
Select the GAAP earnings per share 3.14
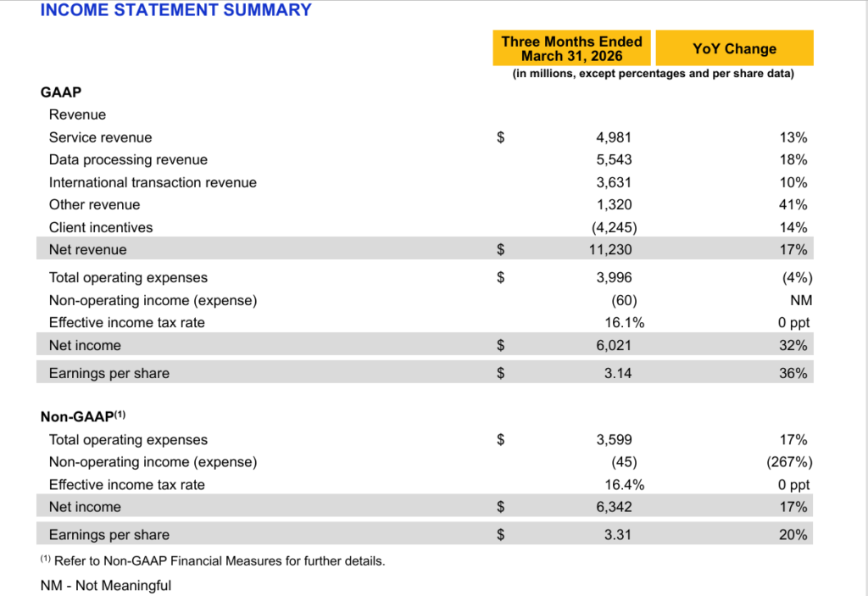pyautogui.click(x=617, y=373)
